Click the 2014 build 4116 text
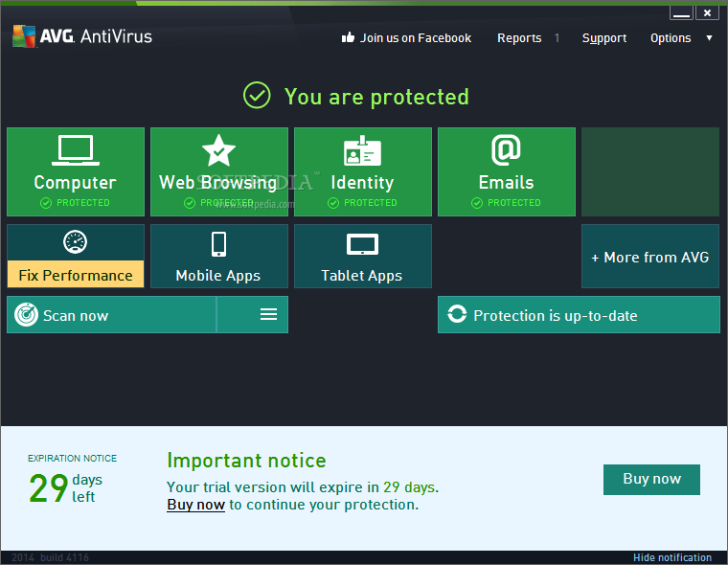The height and width of the screenshot is (565, 728). [50, 557]
